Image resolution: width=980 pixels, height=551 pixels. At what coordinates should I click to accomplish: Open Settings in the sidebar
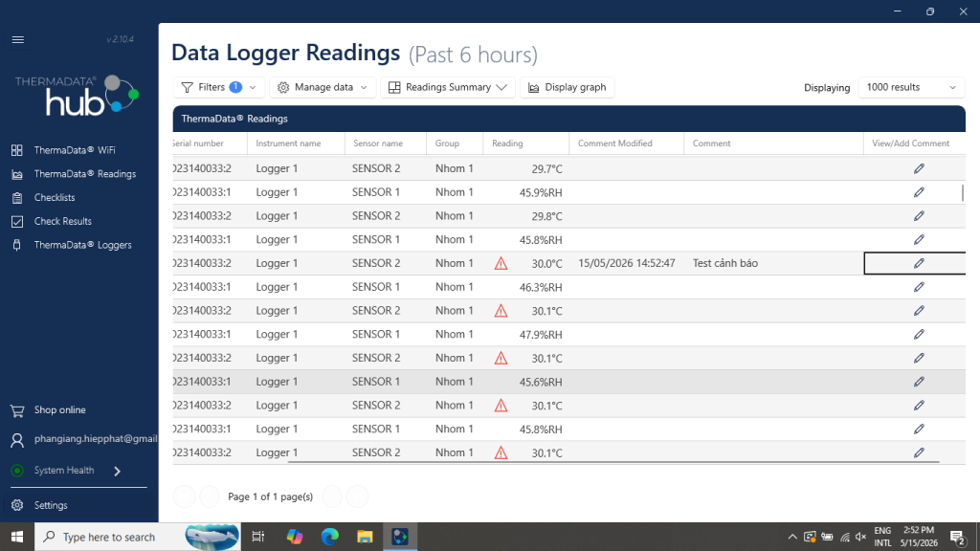coord(51,505)
